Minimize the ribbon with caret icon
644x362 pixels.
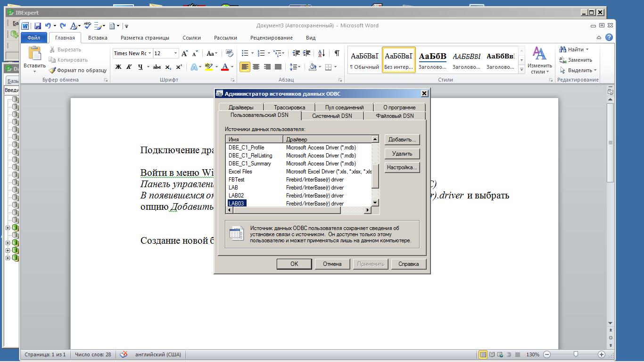pyautogui.click(x=599, y=38)
